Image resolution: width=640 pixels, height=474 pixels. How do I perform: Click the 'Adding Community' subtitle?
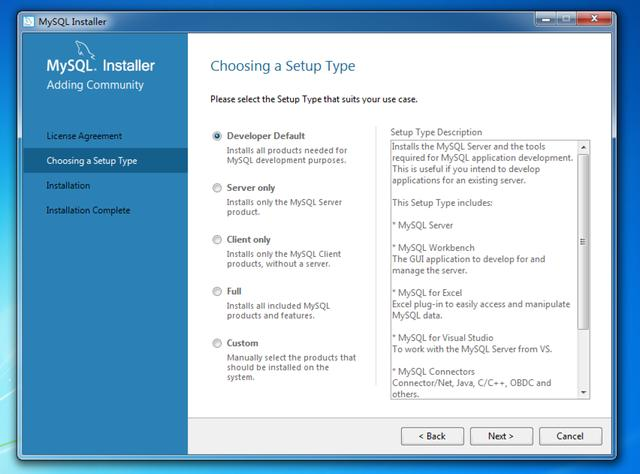click(95, 85)
